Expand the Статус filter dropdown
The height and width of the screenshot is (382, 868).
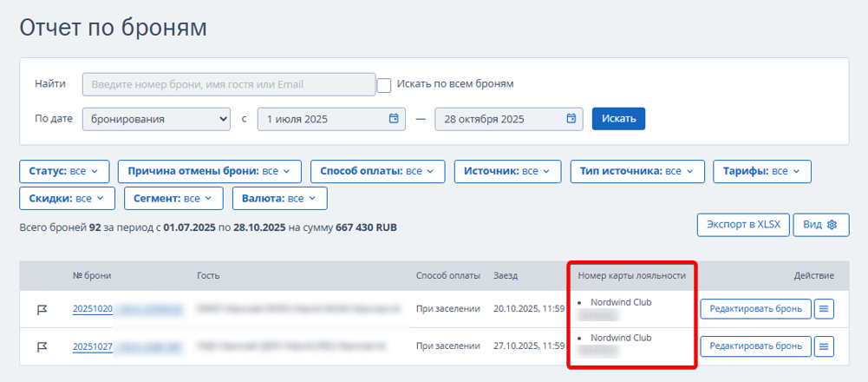64,172
